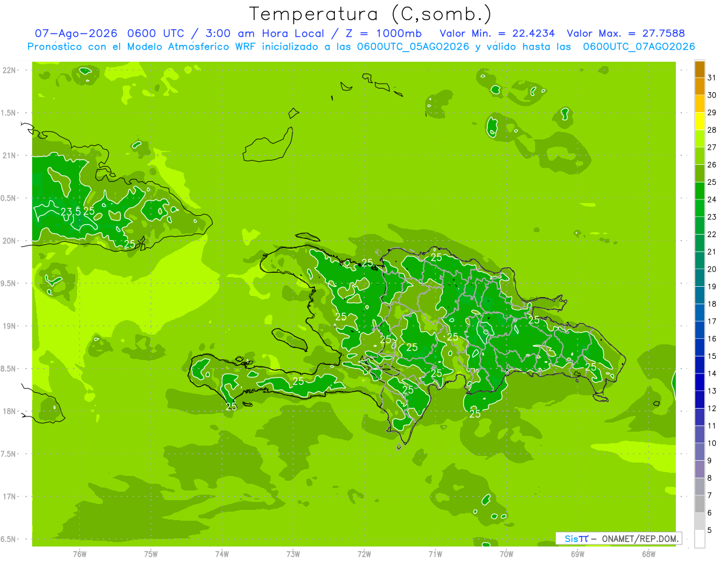Click the "23.5" contour label over Cuba
Screen dimensions: 728x562
(x=71, y=212)
